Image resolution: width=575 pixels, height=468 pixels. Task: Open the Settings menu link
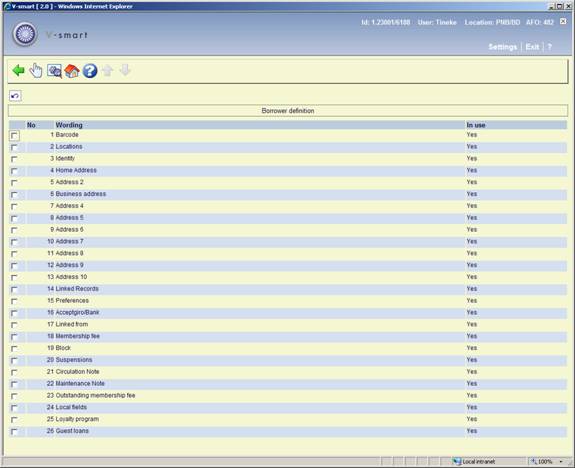[502, 47]
